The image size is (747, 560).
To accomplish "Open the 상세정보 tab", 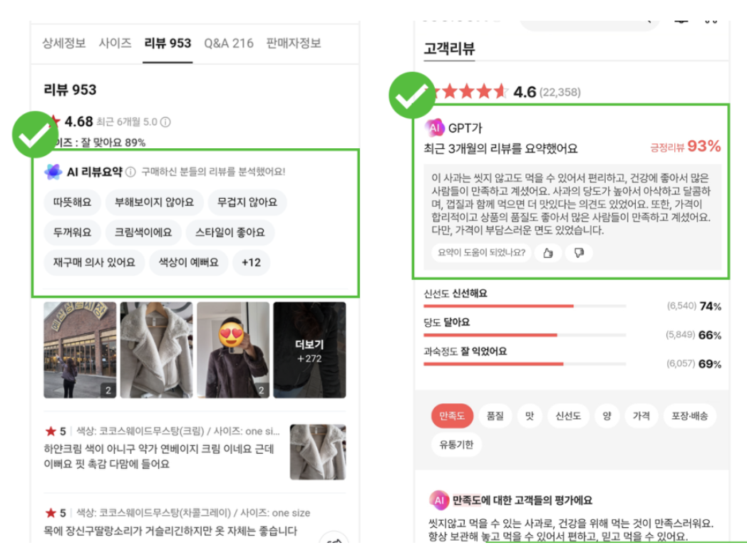I will [64, 43].
